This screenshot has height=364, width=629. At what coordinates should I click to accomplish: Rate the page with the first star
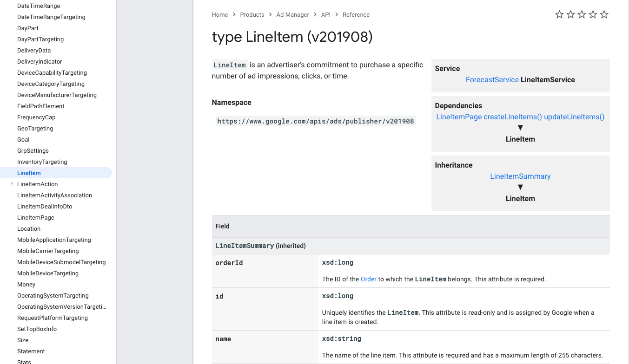click(x=559, y=14)
